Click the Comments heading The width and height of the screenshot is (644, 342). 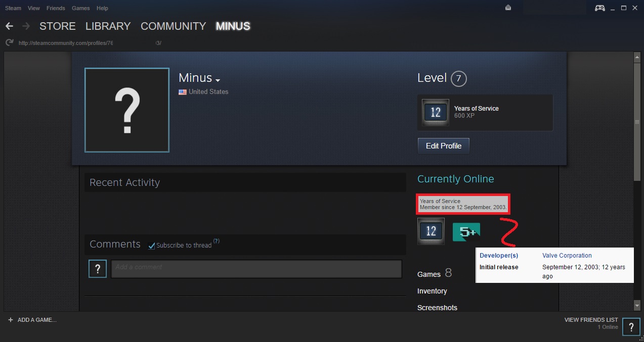[115, 245]
